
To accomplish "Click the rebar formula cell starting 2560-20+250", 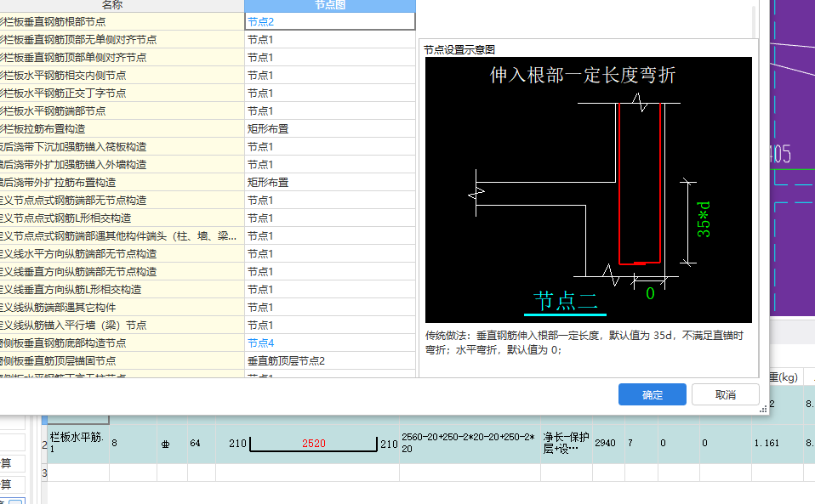I will coord(470,444).
